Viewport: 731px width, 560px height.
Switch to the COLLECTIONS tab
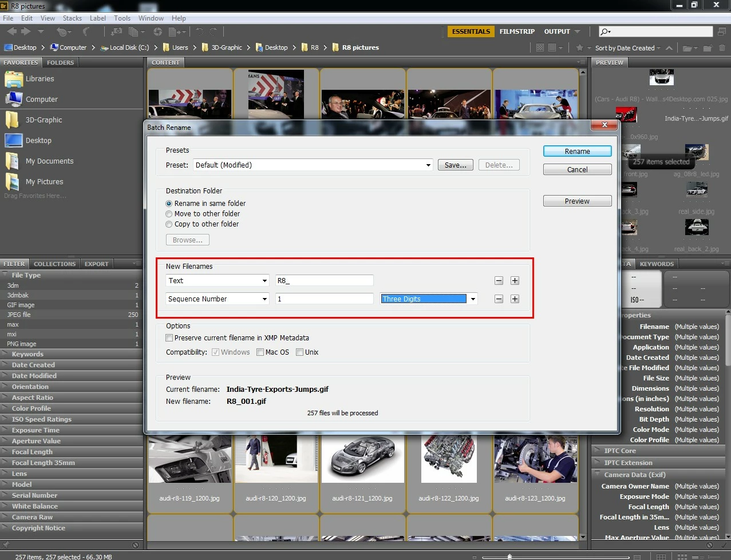coord(54,264)
